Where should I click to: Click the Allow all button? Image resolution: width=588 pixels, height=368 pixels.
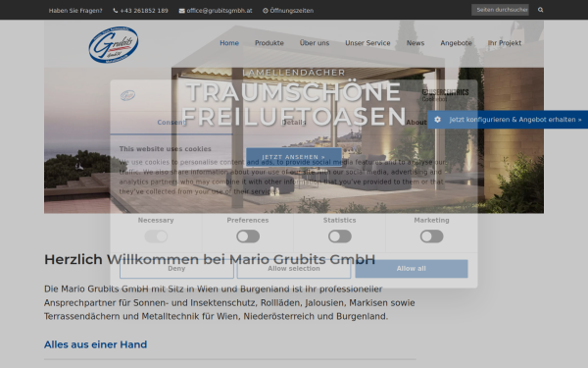412,269
